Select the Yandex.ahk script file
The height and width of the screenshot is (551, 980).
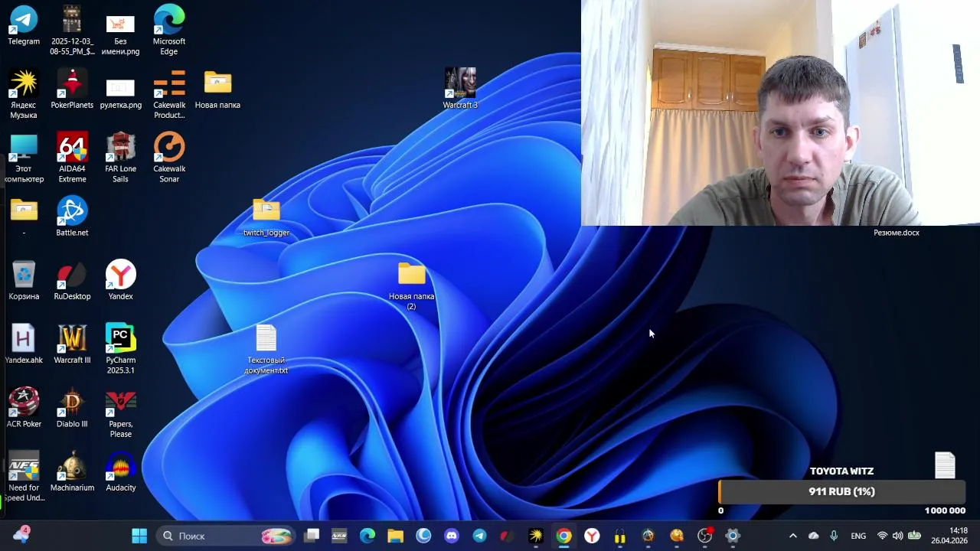24,344
